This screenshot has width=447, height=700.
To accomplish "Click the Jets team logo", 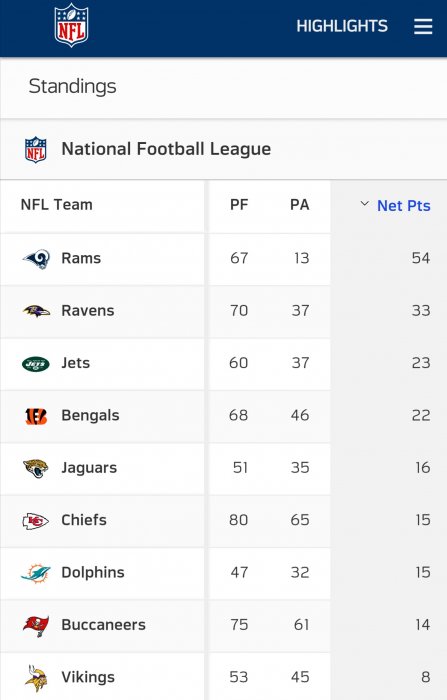I will [x=36, y=364].
